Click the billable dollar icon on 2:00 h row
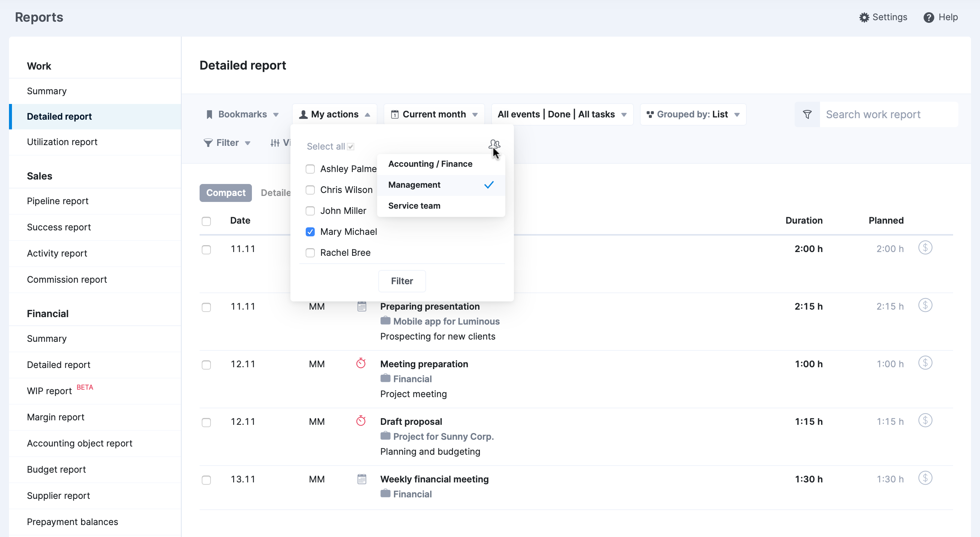The image size is (980, 537). (x=925, y=248)
